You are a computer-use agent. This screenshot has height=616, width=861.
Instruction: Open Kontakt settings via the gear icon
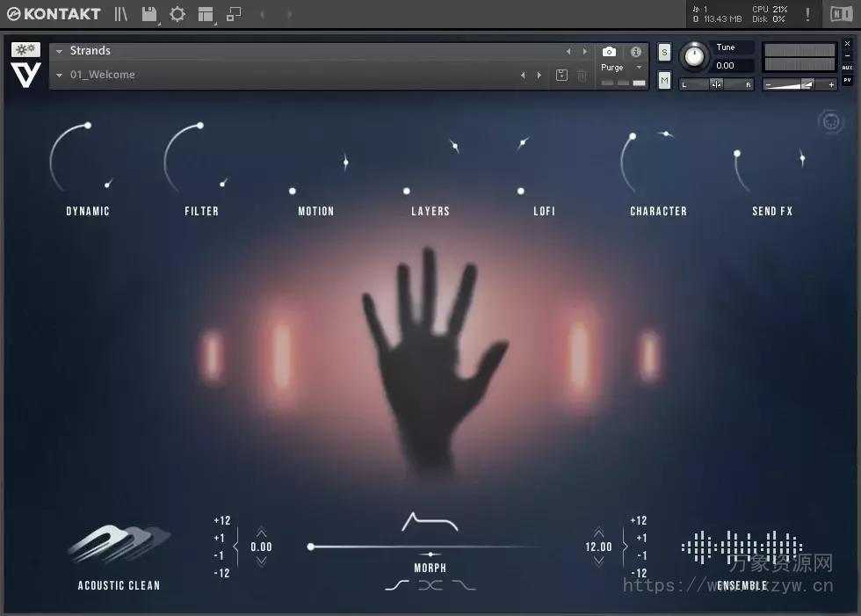(x=178, y=14)
